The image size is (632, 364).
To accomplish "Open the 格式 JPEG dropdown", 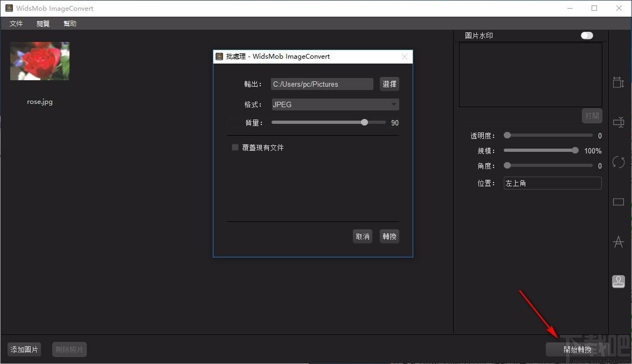I will pyautogui.click(x=335, y=104).
